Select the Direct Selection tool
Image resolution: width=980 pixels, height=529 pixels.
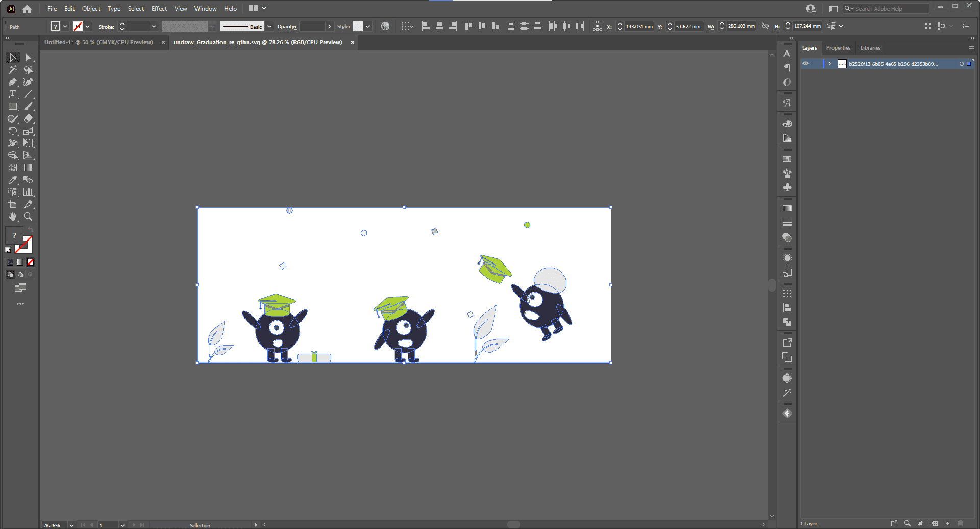click(29, 58)
